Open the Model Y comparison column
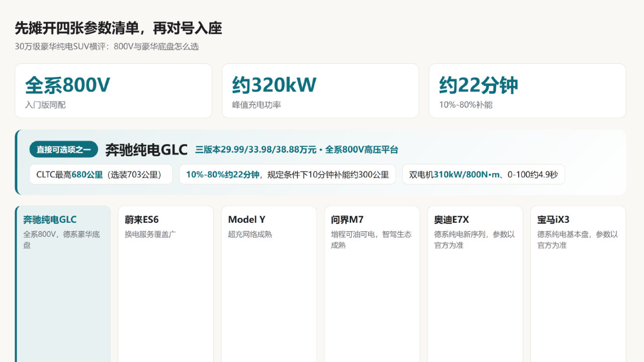 click(x=269, y=284)
